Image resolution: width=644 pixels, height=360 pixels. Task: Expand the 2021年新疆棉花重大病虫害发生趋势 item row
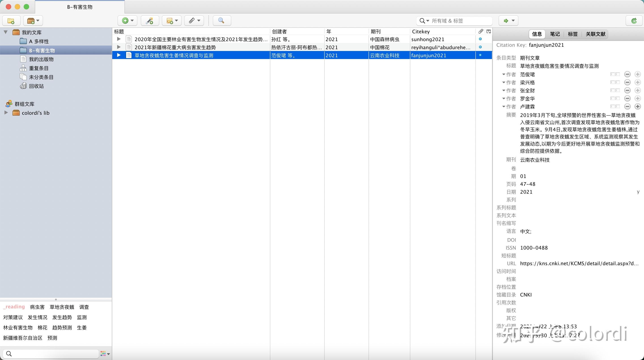(x=119, y=47)
